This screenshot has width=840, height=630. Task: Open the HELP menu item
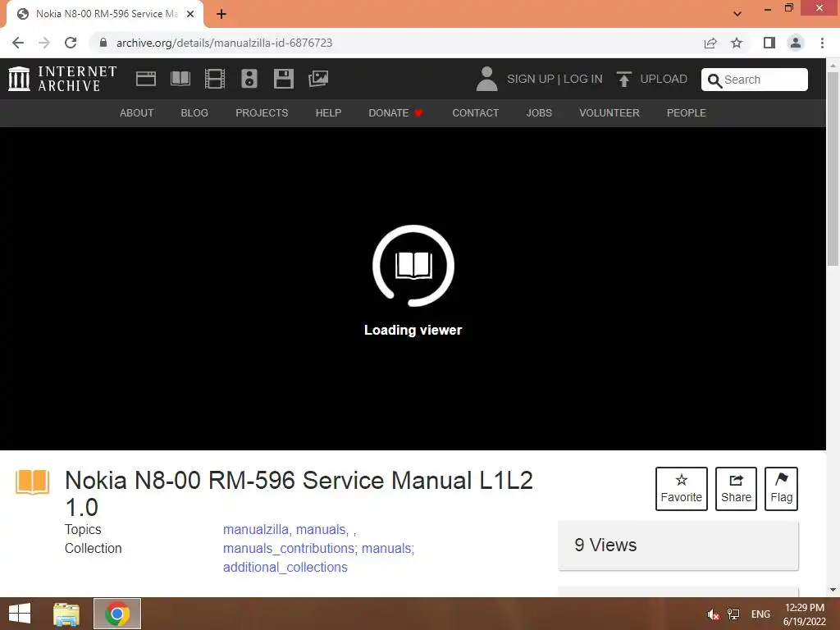click(328, 113)
